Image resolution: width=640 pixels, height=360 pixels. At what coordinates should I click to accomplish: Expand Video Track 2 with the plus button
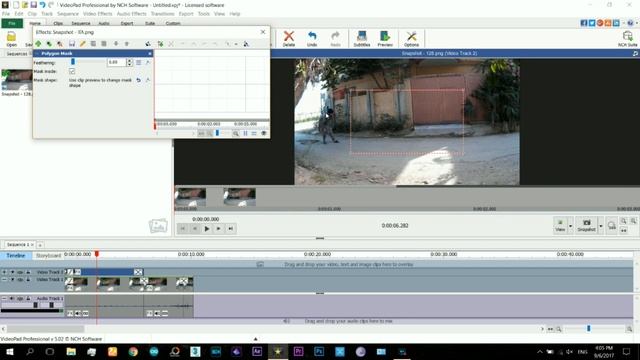[x=4, y=272]
